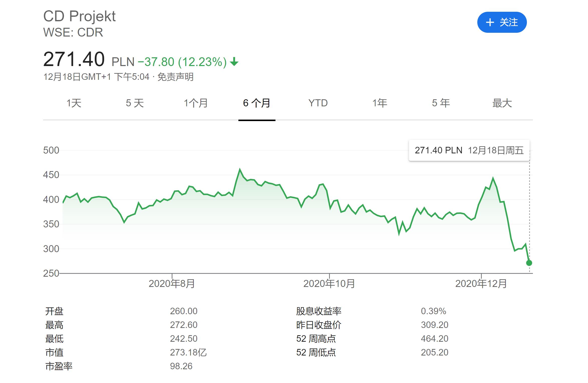Image resolution: width=588 pixels, height=383 pixels.
Task: Switch chart to 1年 range
Action: (x=380, y=103)
